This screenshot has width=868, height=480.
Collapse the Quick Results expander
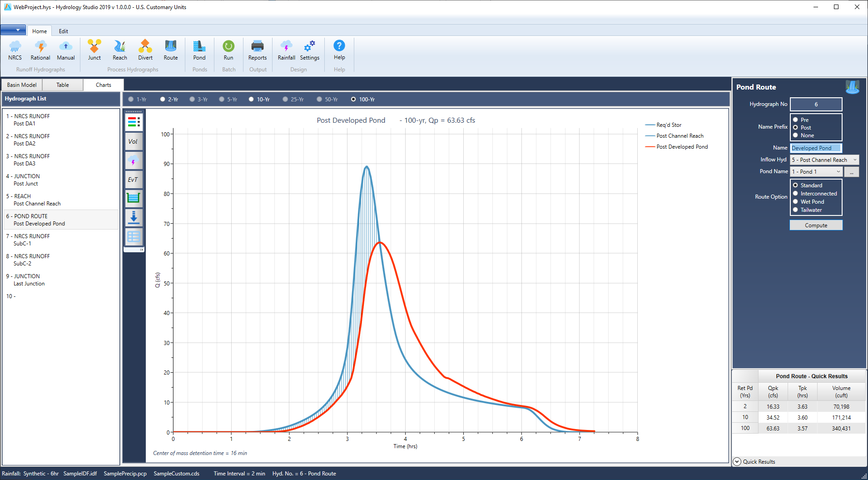pos(737,462)
